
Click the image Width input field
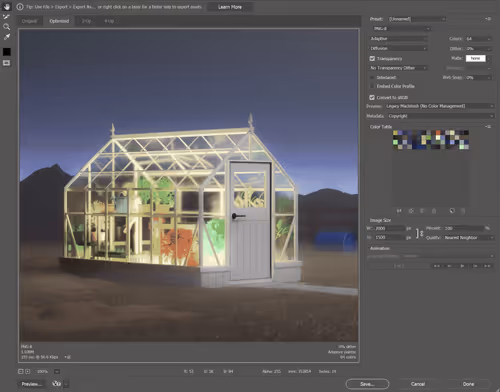click(389, 228)
